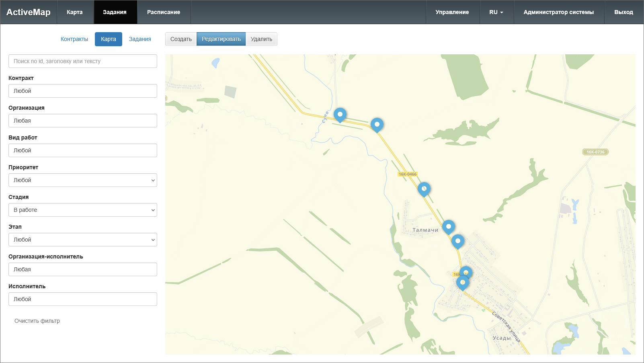
Task: Open the Задания sub-tab
Action: point(140,39)
